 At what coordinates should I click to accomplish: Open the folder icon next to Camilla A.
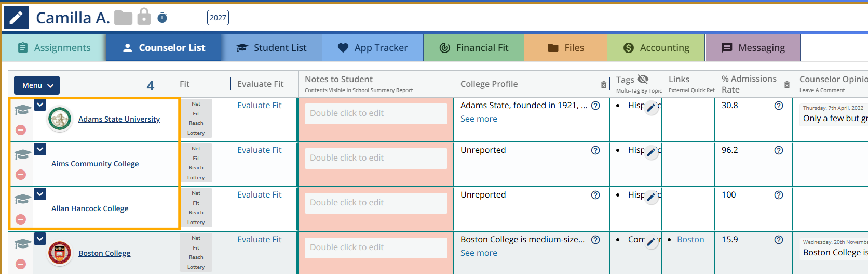tap(124, 18)
